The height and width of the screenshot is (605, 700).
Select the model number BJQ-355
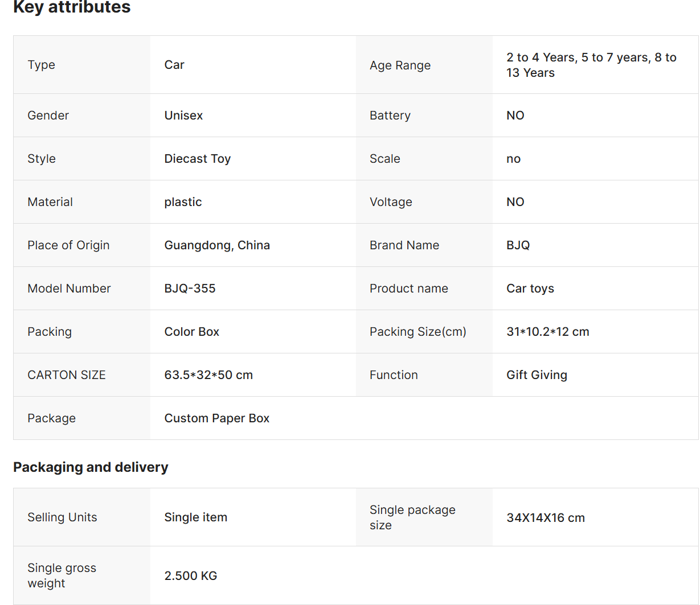pyautogui.click(x=190, y=289)
